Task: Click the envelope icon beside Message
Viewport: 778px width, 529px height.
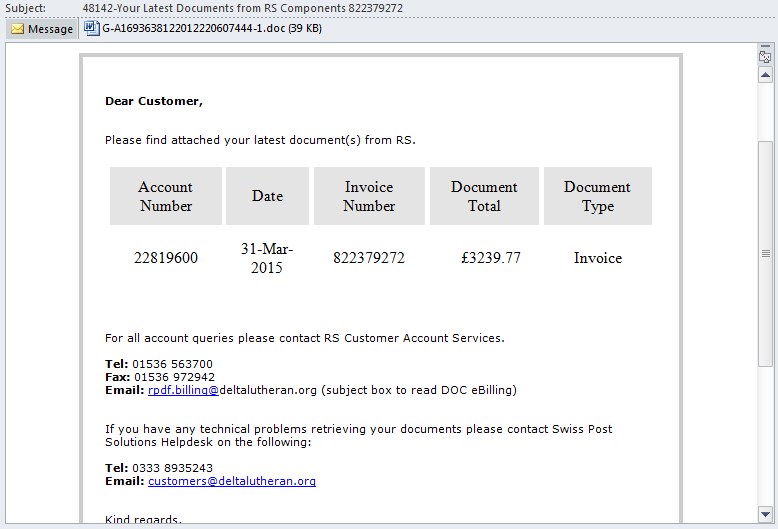Action: coord(18,29)
